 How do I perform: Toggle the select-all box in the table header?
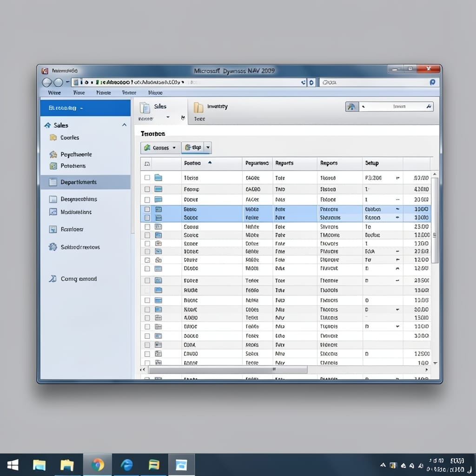(147, 164)
